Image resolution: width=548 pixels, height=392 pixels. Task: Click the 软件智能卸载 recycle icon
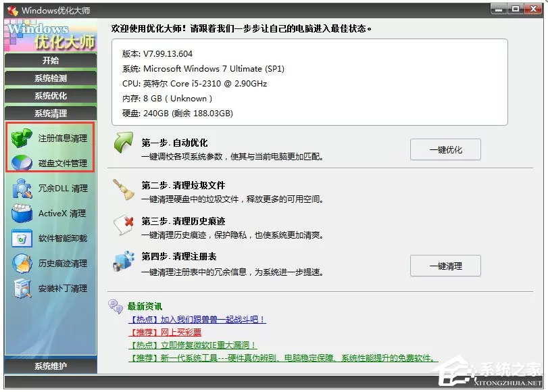tap(22, 239)
